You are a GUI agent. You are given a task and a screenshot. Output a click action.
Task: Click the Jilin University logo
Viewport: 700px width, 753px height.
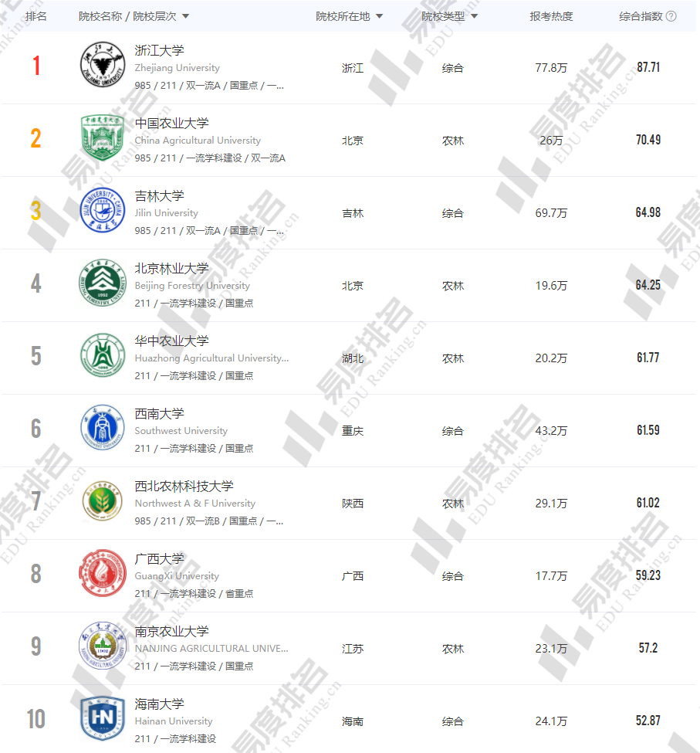pos(103,211)
